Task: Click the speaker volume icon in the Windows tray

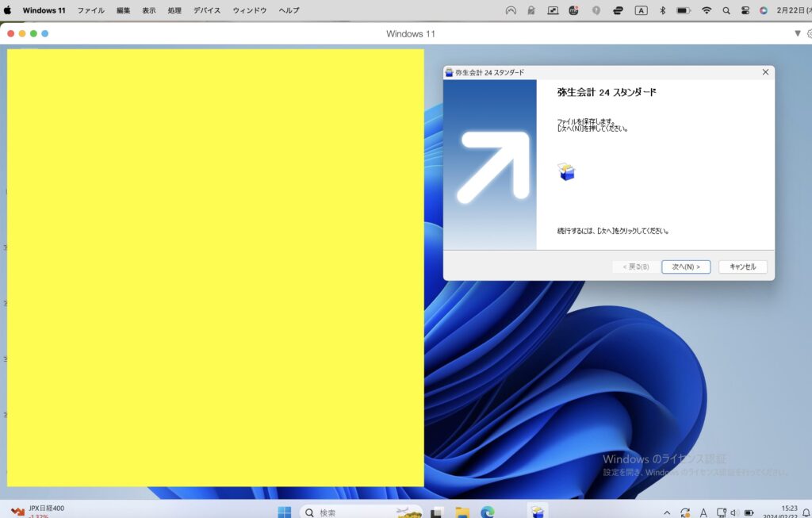Action: (x=733, y=512)
